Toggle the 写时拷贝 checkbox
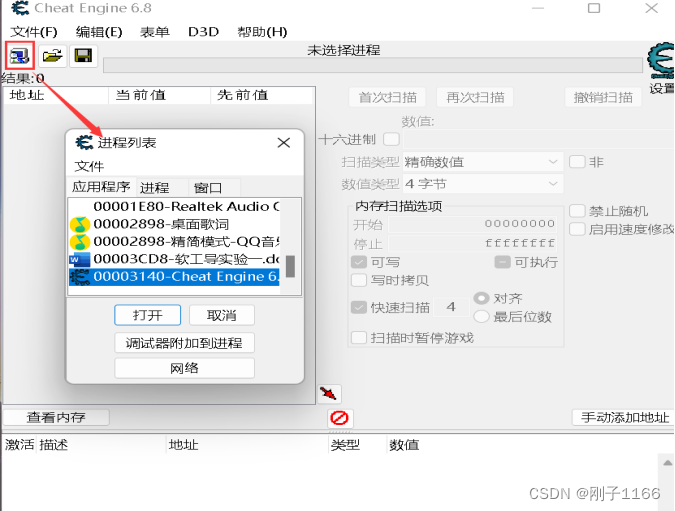 coord(359,280)
